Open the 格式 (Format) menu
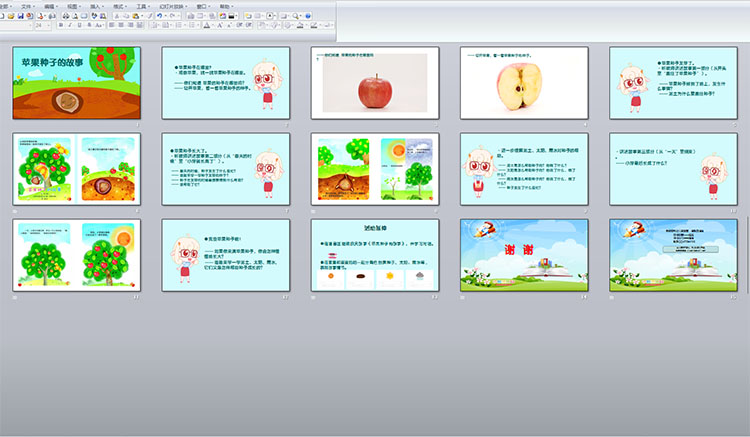The image size is (750, 437). click(120, 7)
